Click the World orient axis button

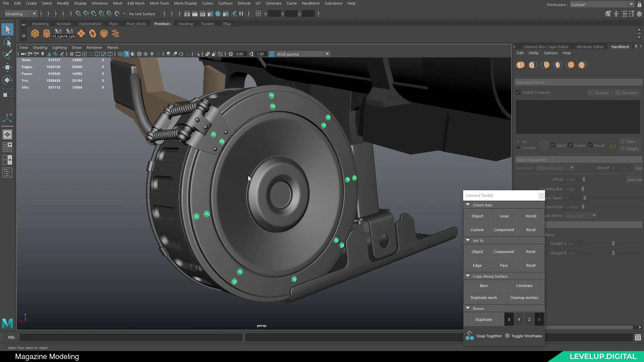pos(530,216)
